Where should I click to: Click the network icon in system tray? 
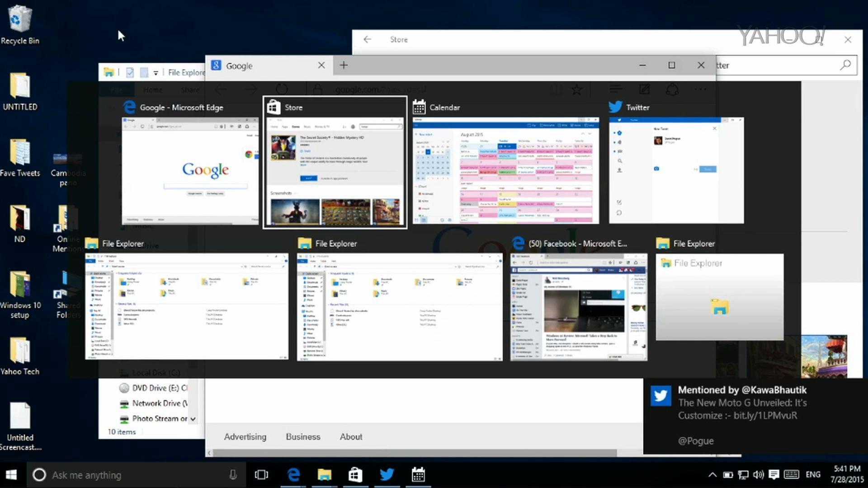click(743, 475)
